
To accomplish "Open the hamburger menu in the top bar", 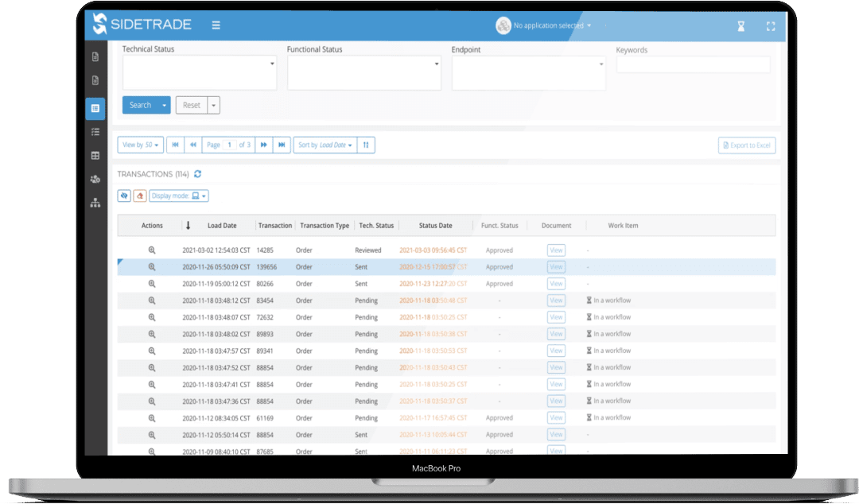I will click(x=215, y=24).
